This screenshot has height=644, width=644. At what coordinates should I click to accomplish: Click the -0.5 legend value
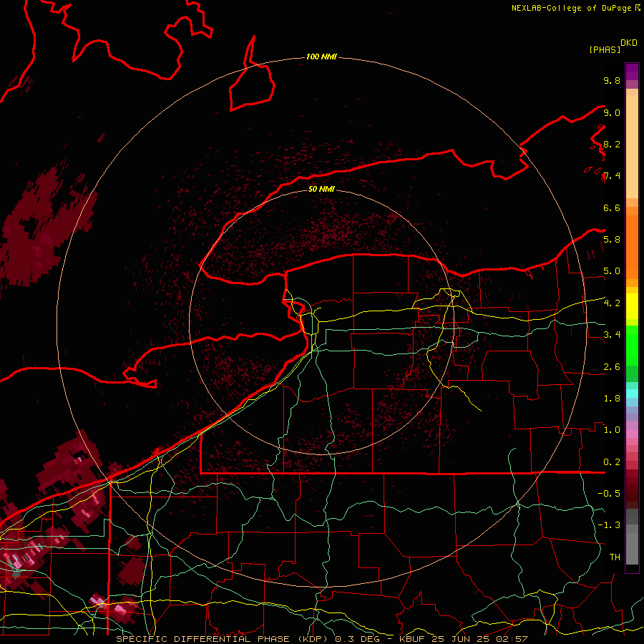click(x=609, y=493)
